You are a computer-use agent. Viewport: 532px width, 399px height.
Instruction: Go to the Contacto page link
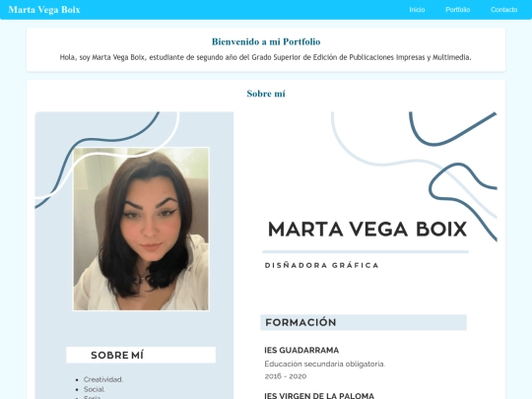click(x=503, y=10)
